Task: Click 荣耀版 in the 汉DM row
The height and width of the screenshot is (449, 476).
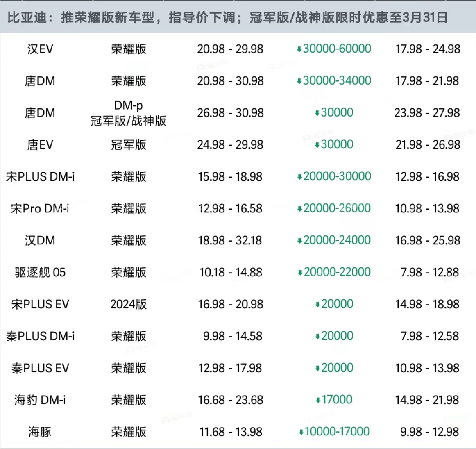Action: point(128,241)
